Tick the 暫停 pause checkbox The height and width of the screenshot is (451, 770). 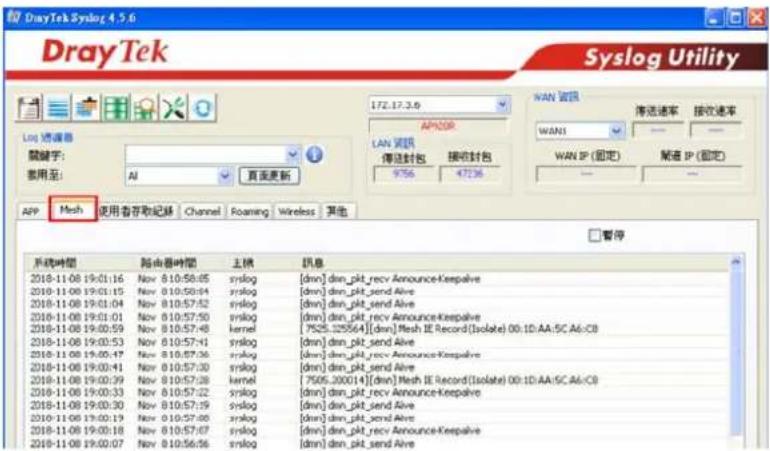pos(594,235)
